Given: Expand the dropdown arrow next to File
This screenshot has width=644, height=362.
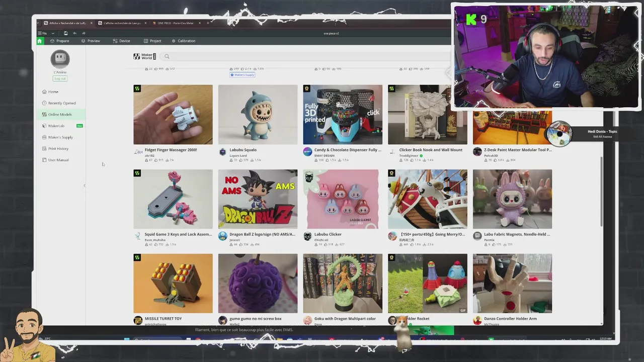Looking at the screenshot, I should [x=53, y=33].
